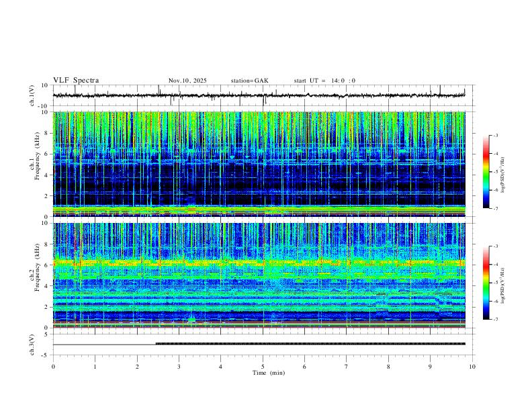Click the "Time (min)" axis label
This screenshot has width=532, height=411.
tap(269, 373)
